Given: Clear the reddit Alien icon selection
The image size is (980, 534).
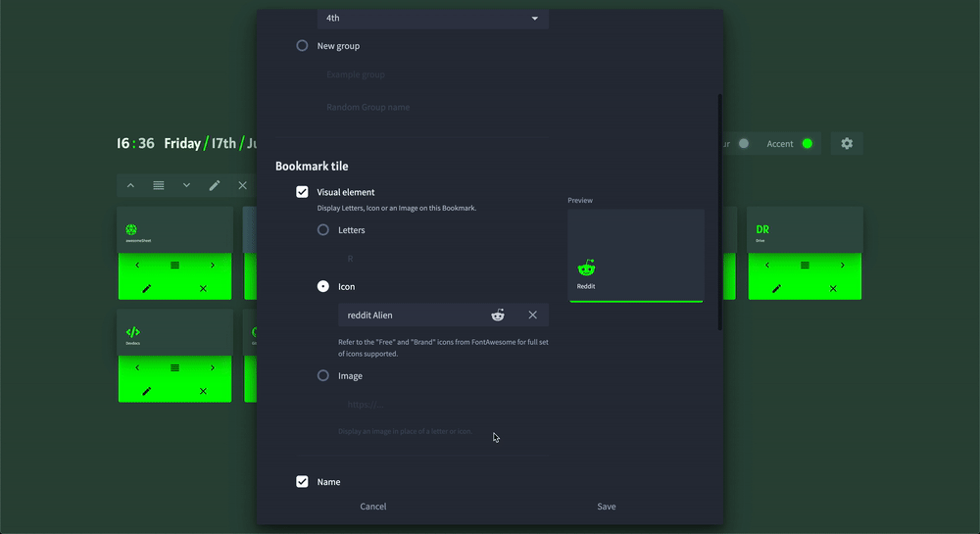Looking at the screenshot, I should click(532, 315).
